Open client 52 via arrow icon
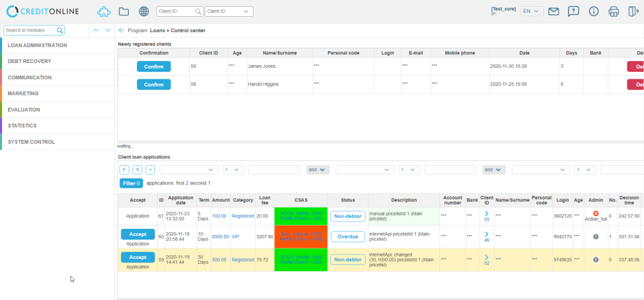The width and height of the screenshot is (644, 300). [x=487, y=257]
